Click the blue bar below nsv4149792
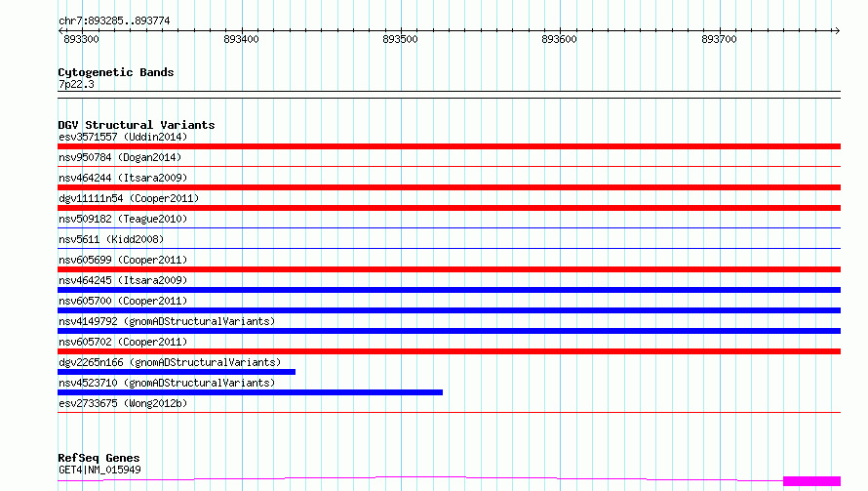The width and height of the screenshot is (868, 491). (449, 331)
